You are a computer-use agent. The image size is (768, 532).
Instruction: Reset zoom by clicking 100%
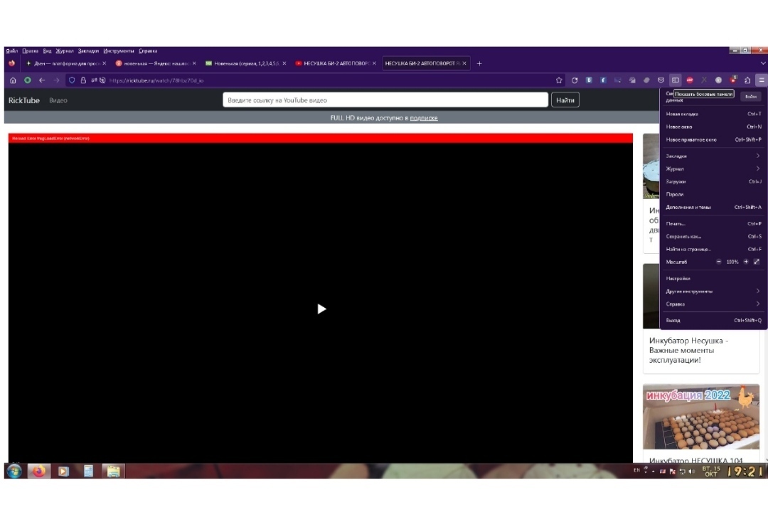point(732,262)
